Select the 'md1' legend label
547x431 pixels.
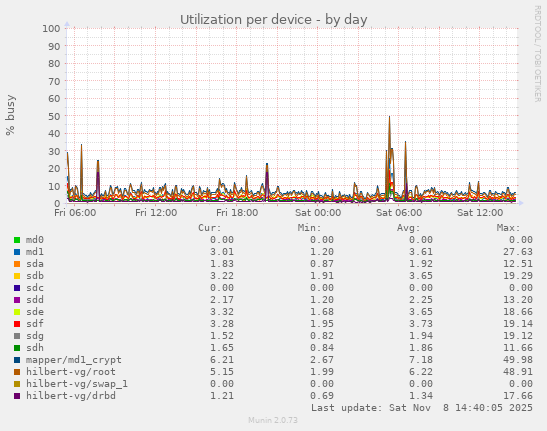point(35,252)
